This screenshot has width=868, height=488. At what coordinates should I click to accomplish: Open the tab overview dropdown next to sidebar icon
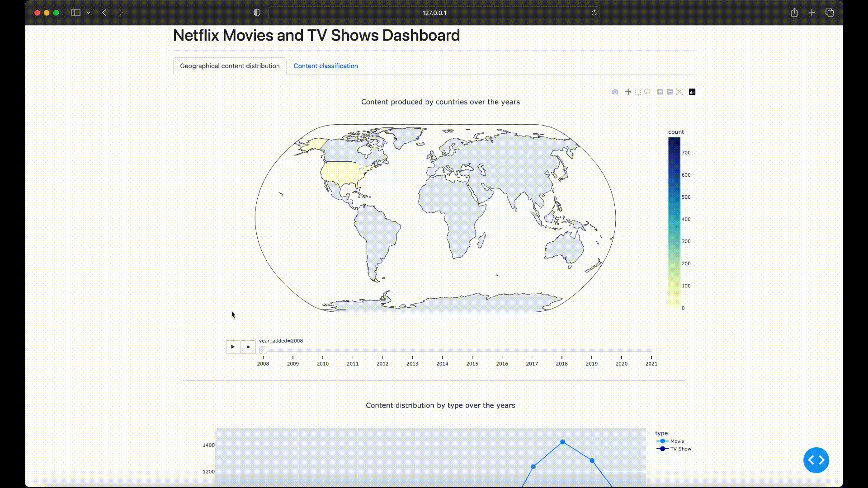[89, 13]
